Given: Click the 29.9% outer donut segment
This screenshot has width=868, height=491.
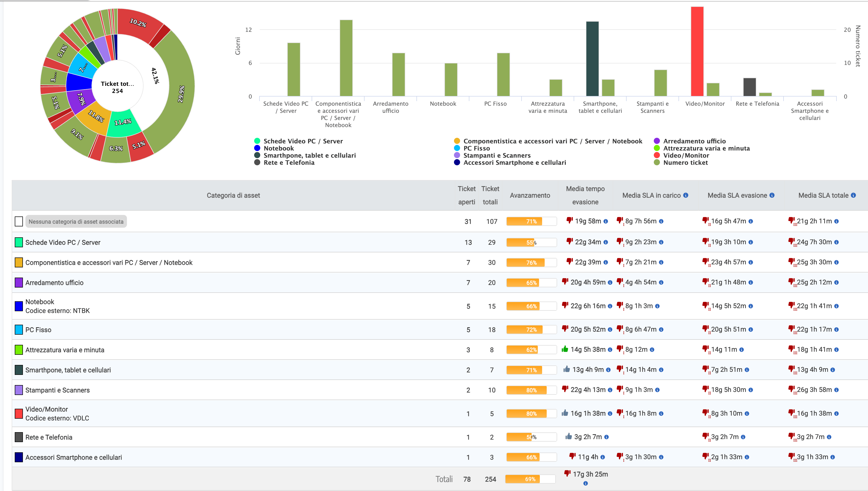Looking at the screenshot, I should 181,94.
